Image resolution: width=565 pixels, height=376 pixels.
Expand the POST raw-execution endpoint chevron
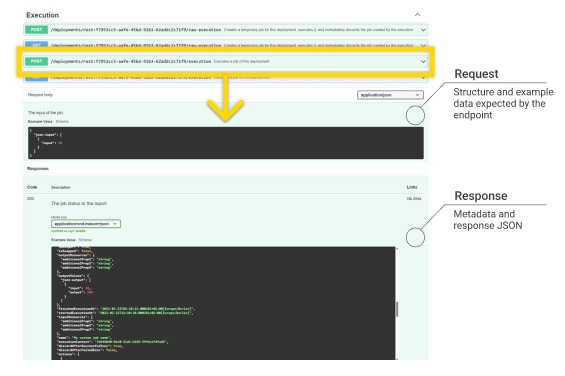[x=423, y=30]
